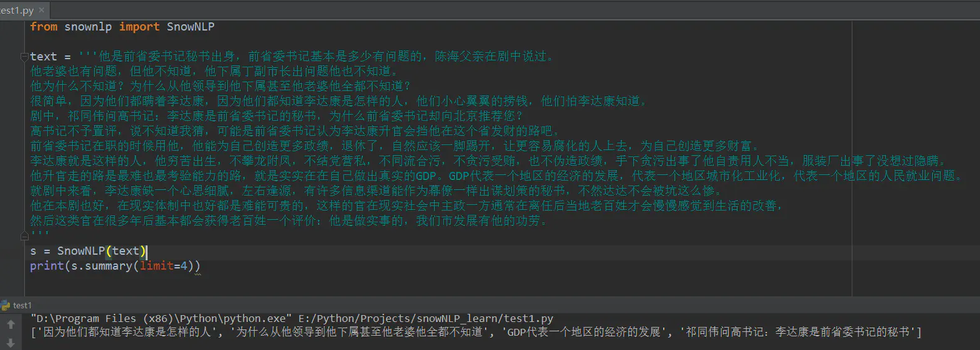The height and width of the screenshot is (350, 980).
Task: Place cursor on the SnowNLP import line
Action: click(x=122, y=27)
